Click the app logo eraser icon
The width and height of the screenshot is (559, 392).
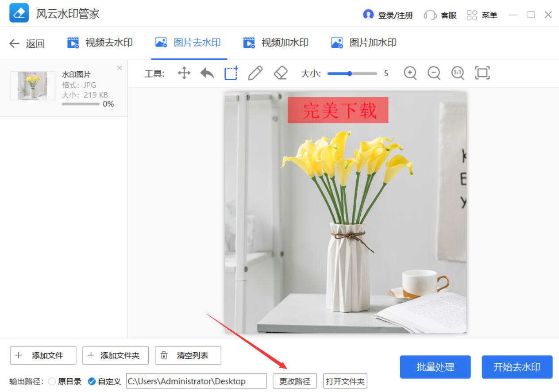coord(19,13)
